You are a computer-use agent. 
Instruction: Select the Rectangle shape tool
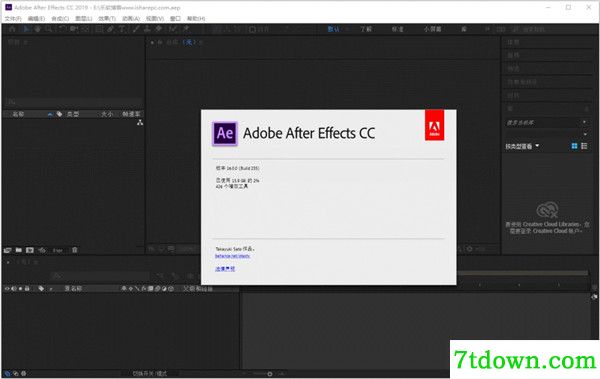tap(99, 29)
